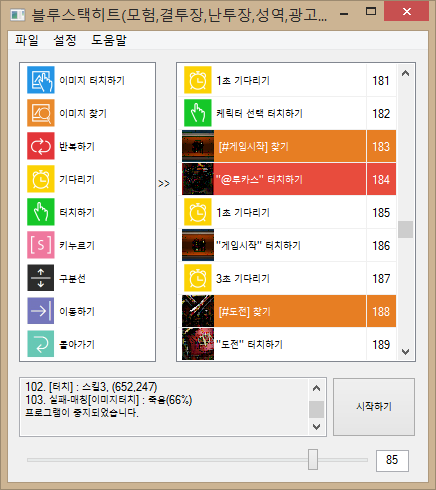Select the 이동하기 purple arrow icon

(x=41, y=311)
